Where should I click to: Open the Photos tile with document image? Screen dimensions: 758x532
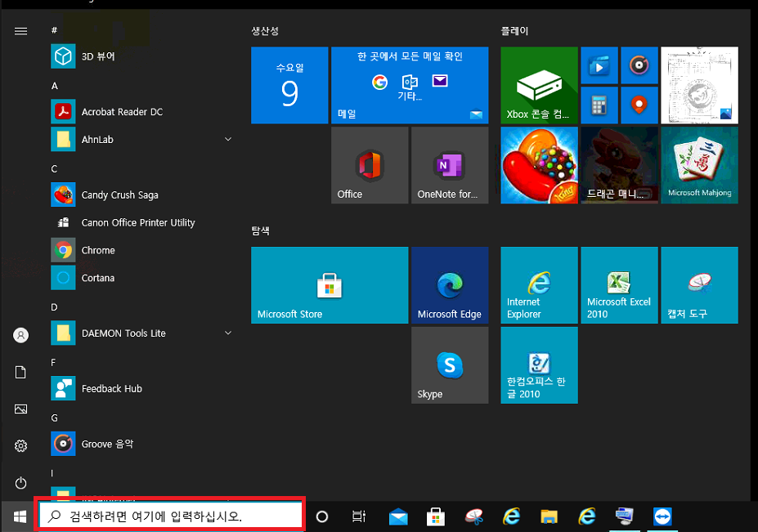coord(699,85)
